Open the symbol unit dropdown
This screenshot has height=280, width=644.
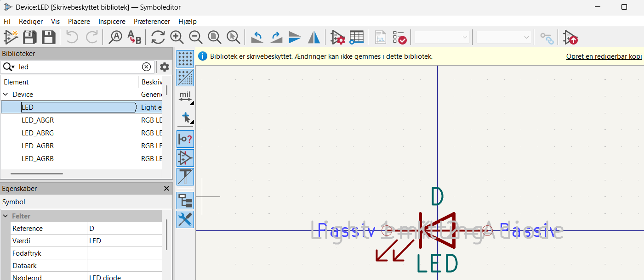coord(442,37)
